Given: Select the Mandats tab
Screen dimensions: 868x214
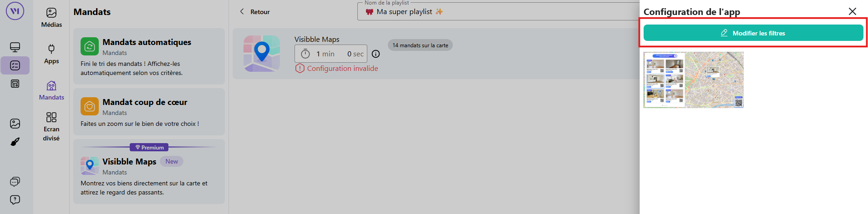Looking at the screenshot, I should point(51,90).
